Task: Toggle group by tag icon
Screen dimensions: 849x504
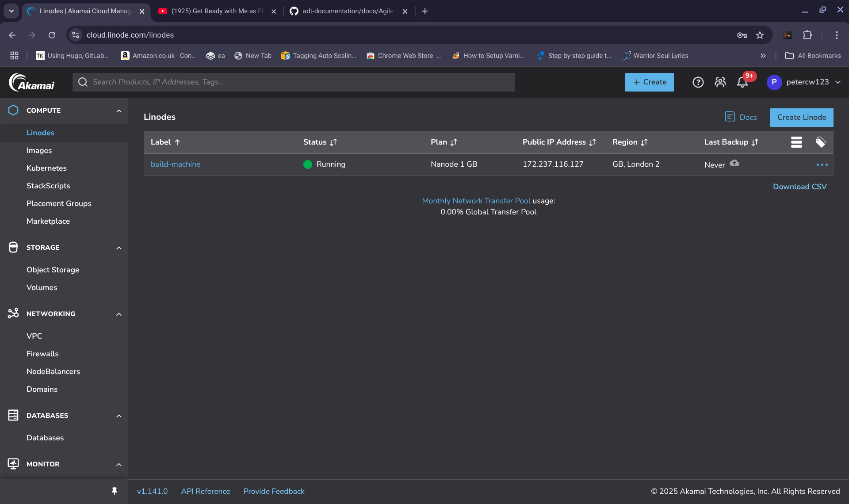Action: point(821,142)
